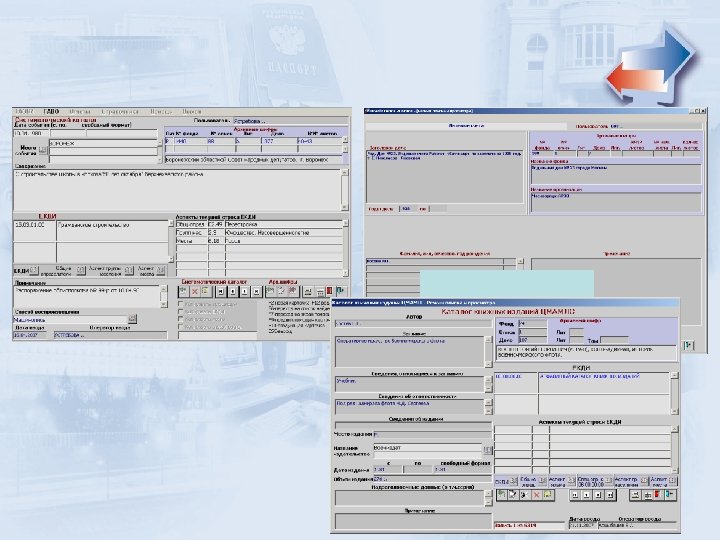
Task: Add a record in the Систематический каталог toolbar
Action: (x=184, y=291)
